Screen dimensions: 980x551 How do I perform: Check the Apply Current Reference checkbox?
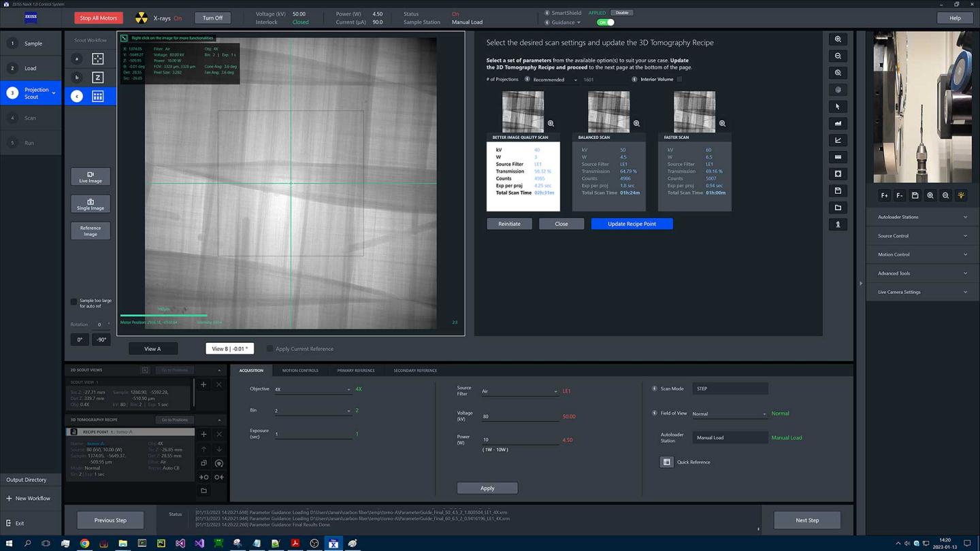click(x=270, y=348)
